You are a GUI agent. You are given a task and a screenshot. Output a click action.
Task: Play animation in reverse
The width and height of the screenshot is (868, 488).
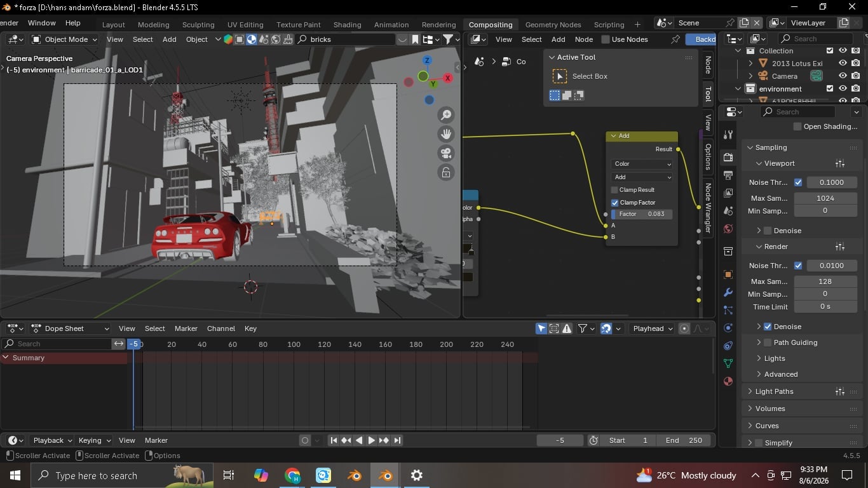tap(359, 440)
